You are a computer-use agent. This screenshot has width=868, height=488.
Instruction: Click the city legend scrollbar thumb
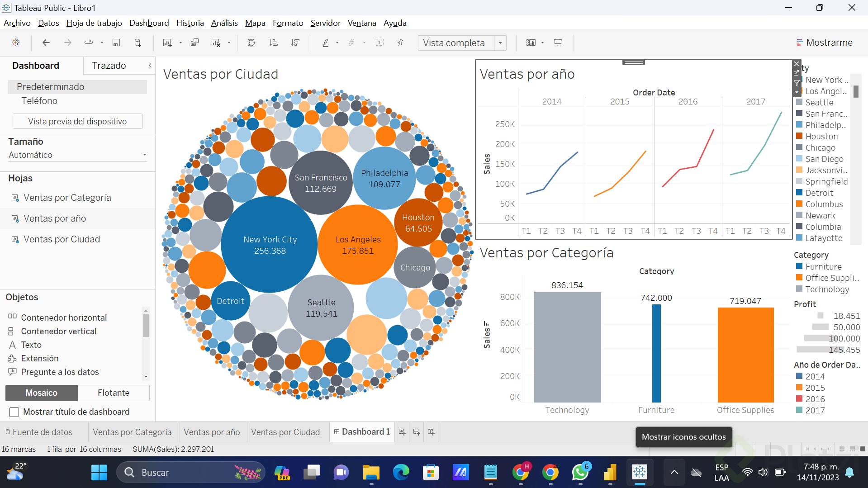coord(856,91)
